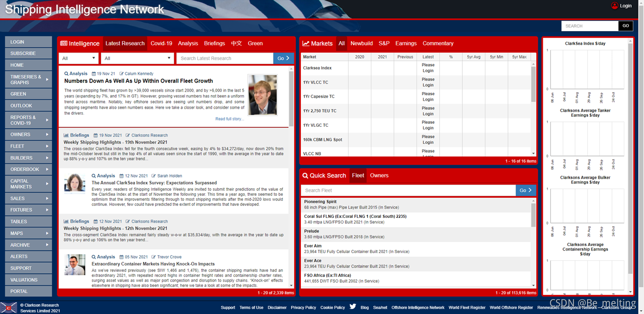Viewport: 644px width, 314px height.
Task: Open the Commentary markets tab
Action: pyautogui.click(x=438, y=43)
